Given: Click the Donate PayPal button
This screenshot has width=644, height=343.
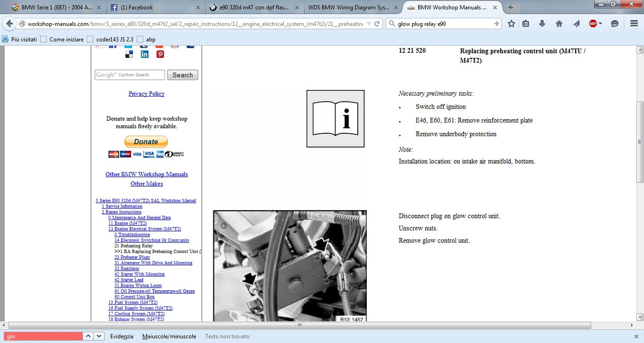Looking at the screenshot, I should [x=146, y=142].
